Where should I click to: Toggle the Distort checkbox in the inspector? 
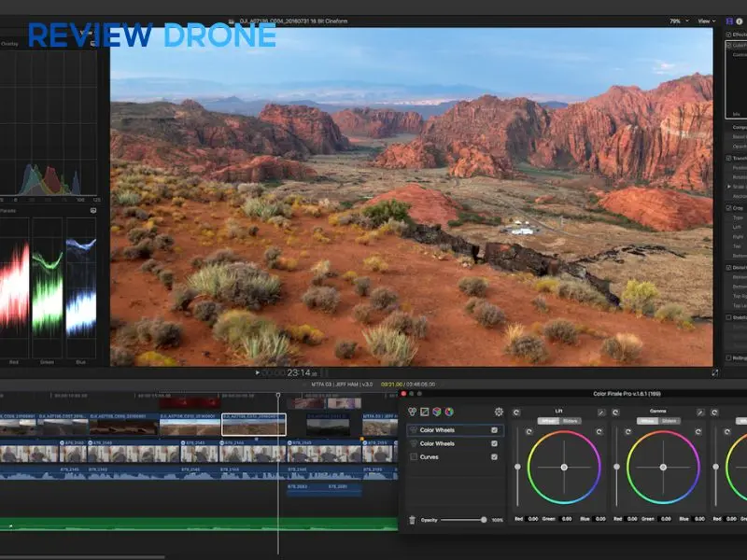pyautogui.click(x=728, y=268)
